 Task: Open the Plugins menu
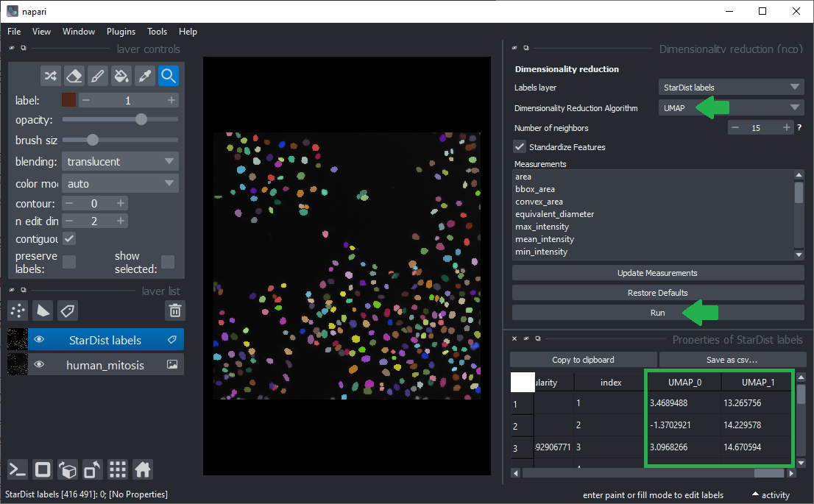121,32
